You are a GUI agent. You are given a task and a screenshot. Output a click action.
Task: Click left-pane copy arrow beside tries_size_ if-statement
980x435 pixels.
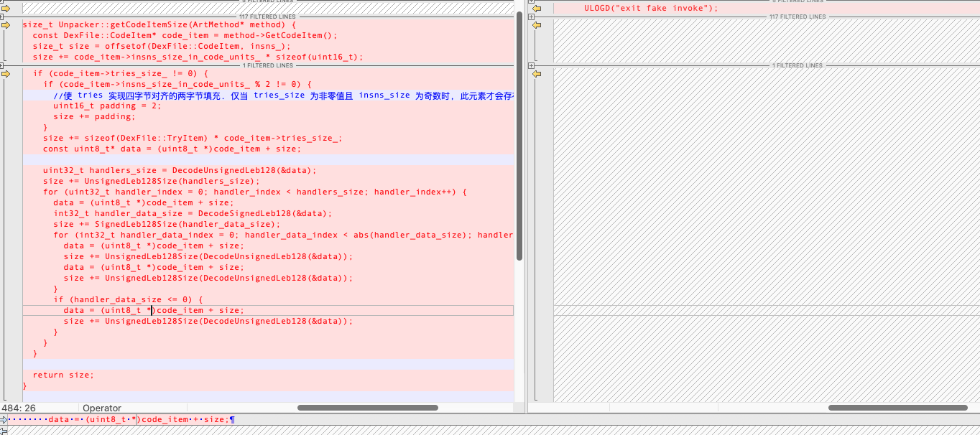(x=6, y=73)
